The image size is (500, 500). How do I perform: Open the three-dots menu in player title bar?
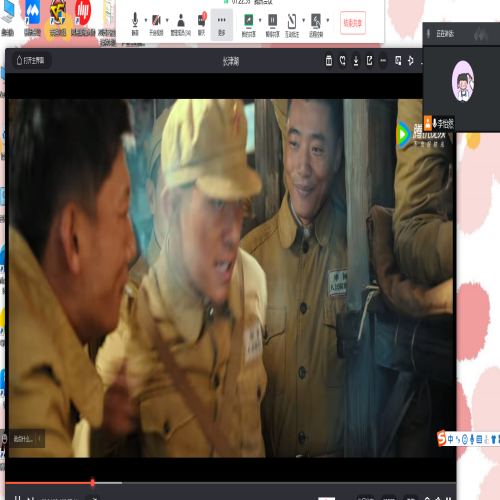tap(383, 61)
